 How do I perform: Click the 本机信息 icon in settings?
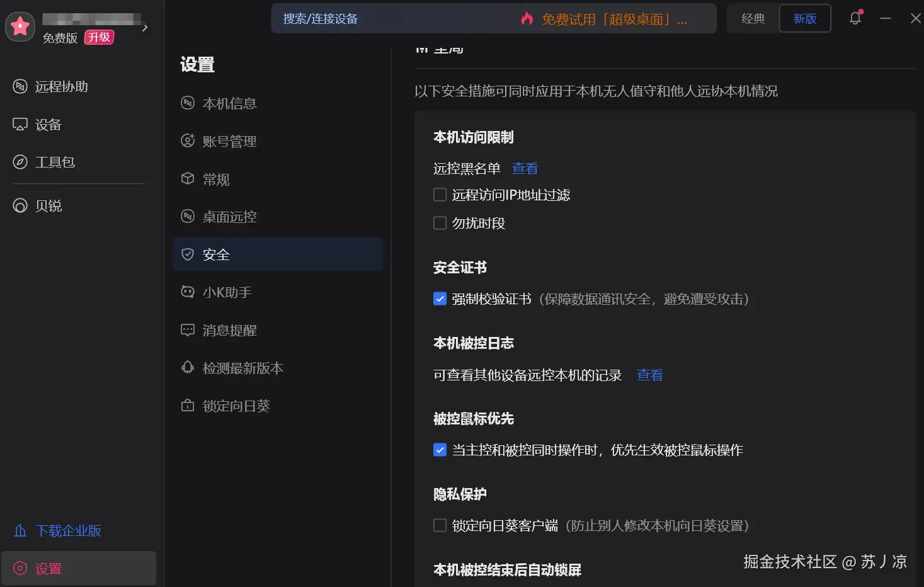(x=188, y=103)
